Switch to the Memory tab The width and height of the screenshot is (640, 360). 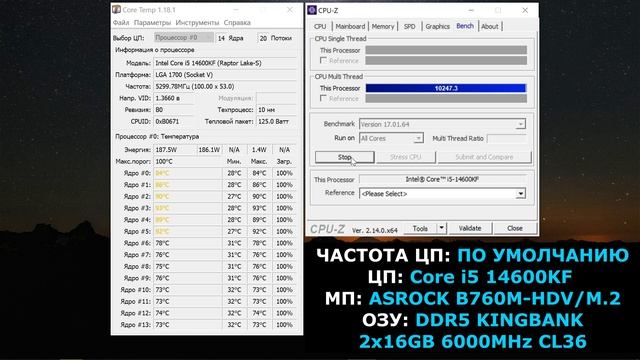pyautogui.click(x=383, y=26)
